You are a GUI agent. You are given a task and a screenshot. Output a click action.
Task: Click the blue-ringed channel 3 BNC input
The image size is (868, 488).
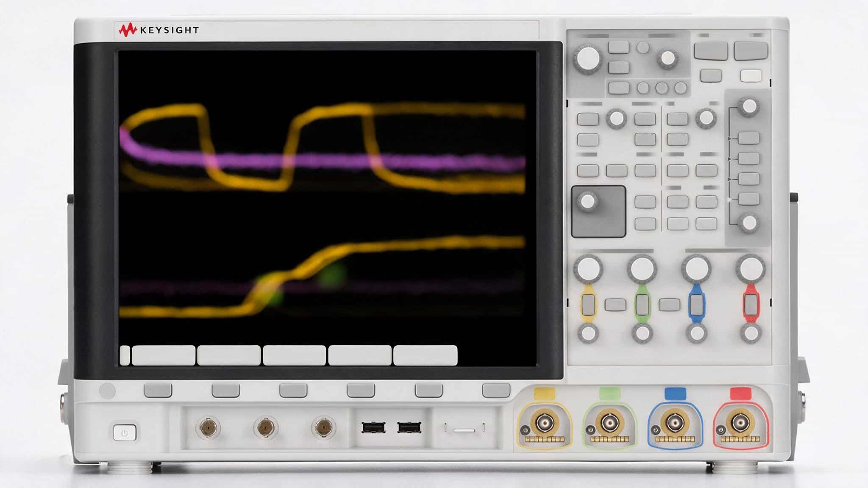tap(675, 422)
